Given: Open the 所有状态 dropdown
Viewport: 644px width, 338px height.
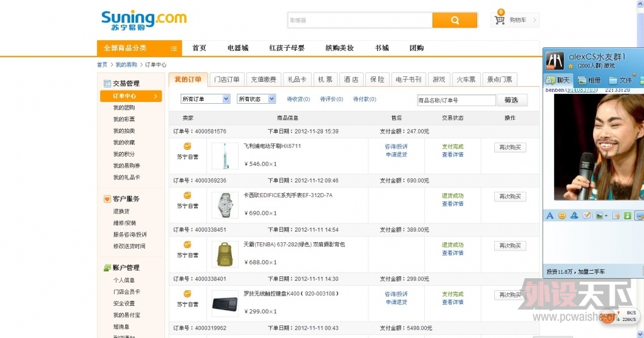Looking at the screenshot, I should pos(256,99).
